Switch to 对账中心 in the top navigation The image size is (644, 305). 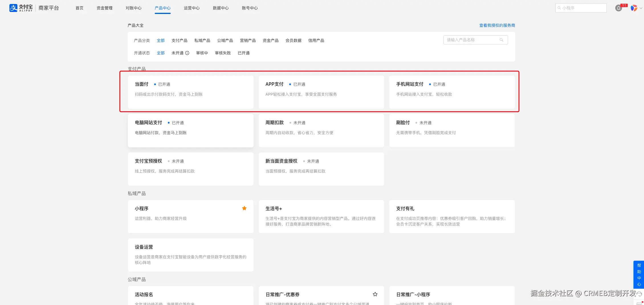click(134, 8)
